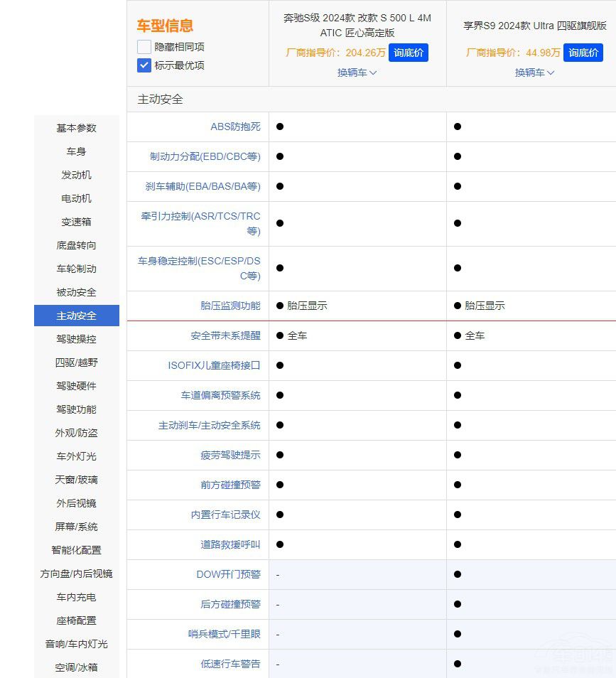Click 询底价 for the 享界S9
This screenshot has width=616, height=678.
(583, 52)
